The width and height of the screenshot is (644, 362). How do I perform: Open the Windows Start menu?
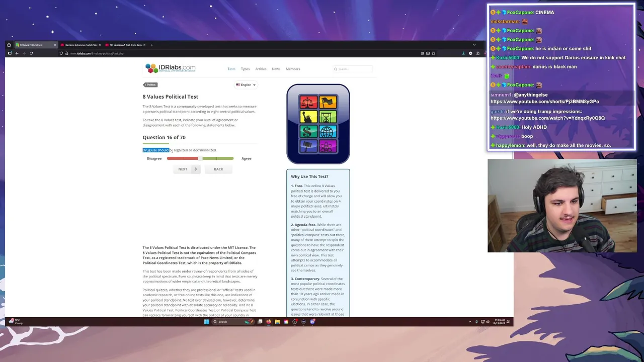[x=206, y=322]
